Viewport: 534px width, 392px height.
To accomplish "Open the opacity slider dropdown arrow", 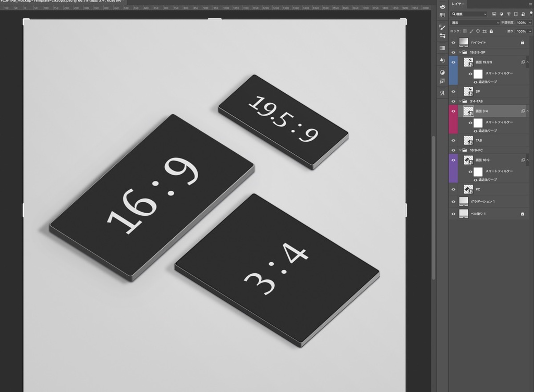I will point(530,22).
